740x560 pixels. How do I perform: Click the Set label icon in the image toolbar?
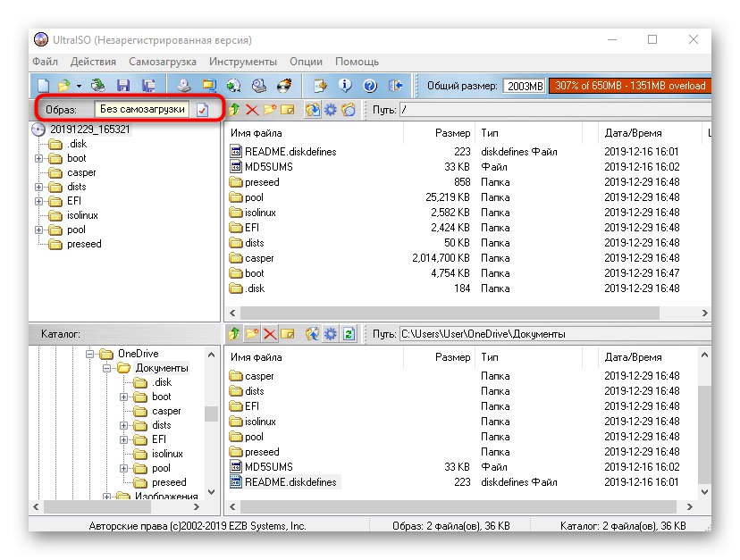point(349,110)
